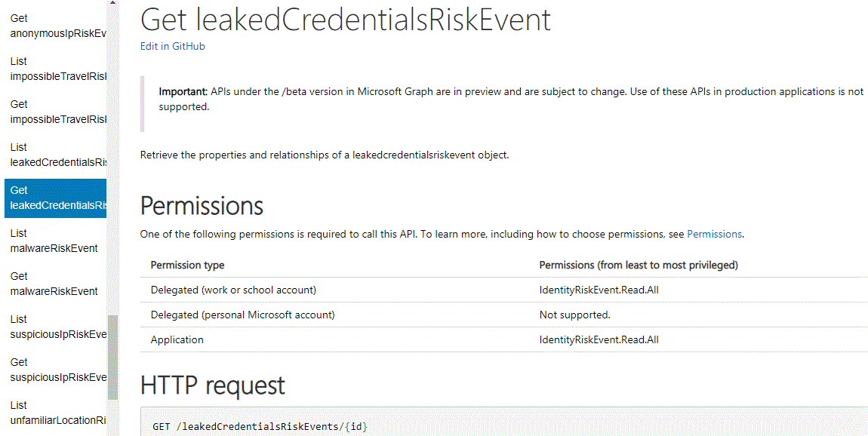868x436 pixels.
Task: Click the Get leakedCredentialsRiskEvent page title
Action: [x=345, y=20]
